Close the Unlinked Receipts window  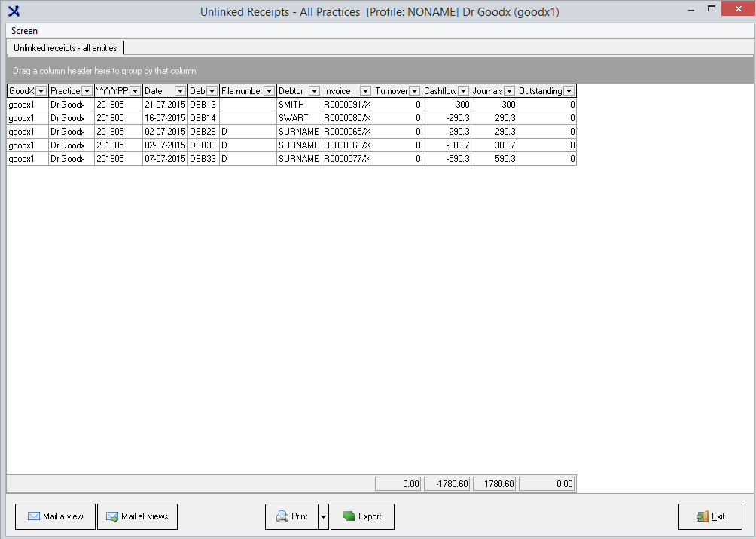[738, 9]
